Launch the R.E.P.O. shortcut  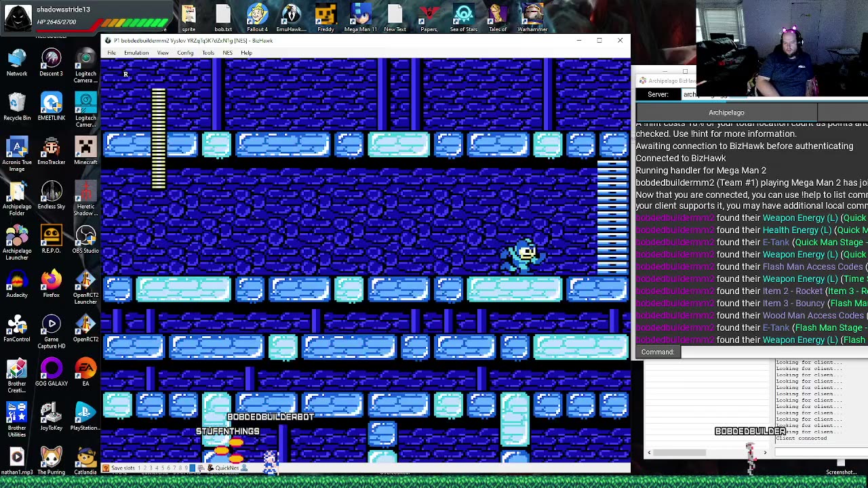tap(52, 240)
